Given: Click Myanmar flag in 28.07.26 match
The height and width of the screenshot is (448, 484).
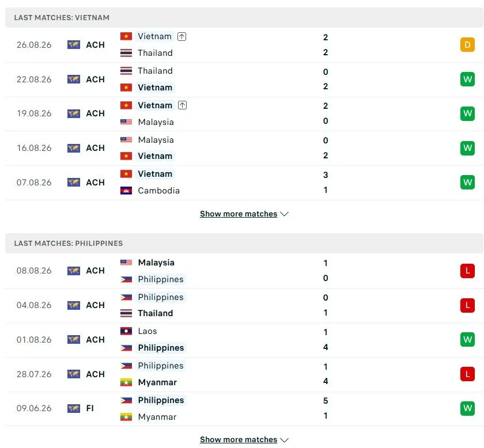Looking at the screenshot, I should [x=126, y=382].
